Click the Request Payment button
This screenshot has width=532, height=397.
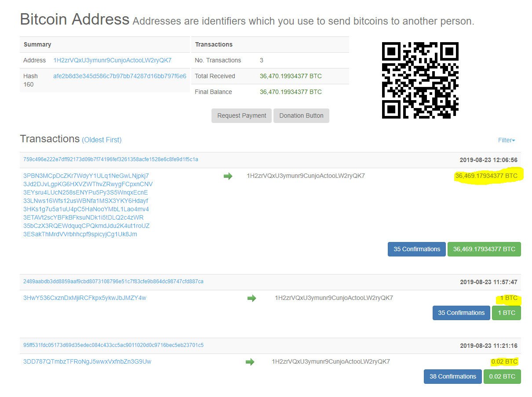[241, 115]
